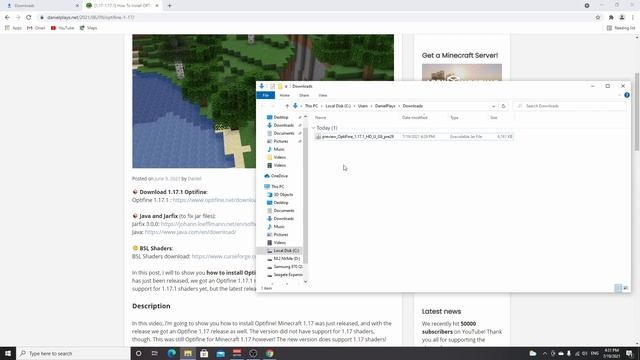The width and height of the screenshot is (640, 360).
Task: Open the Apps shortcut in bookmarks bar
Action: 13,28
